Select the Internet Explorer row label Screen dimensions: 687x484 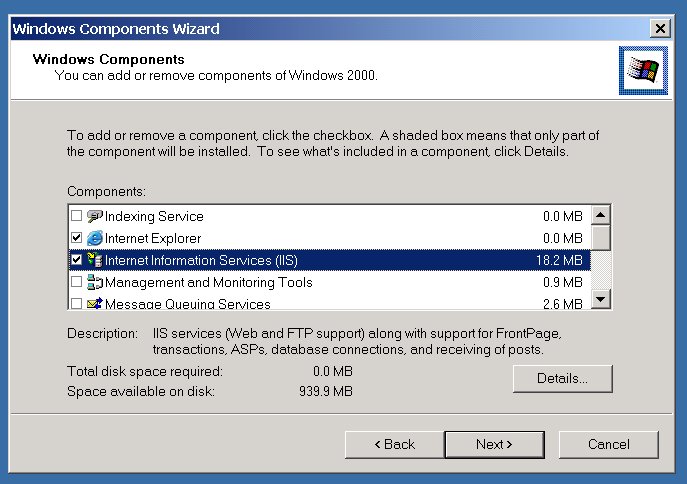click(x=153, y=238)
